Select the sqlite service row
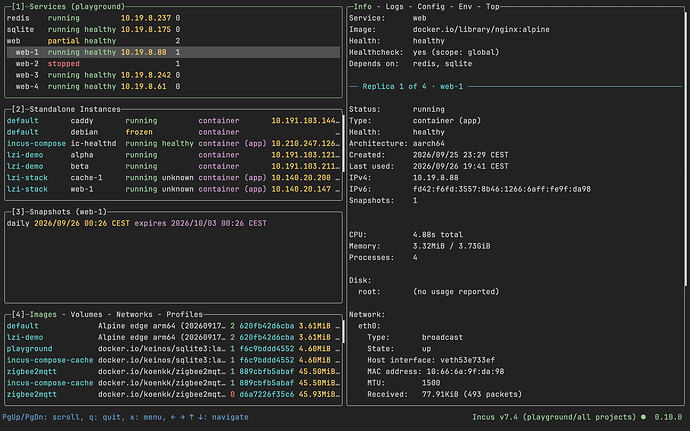Viewport: 690px width, 431px height. click(x=173, y=29)
